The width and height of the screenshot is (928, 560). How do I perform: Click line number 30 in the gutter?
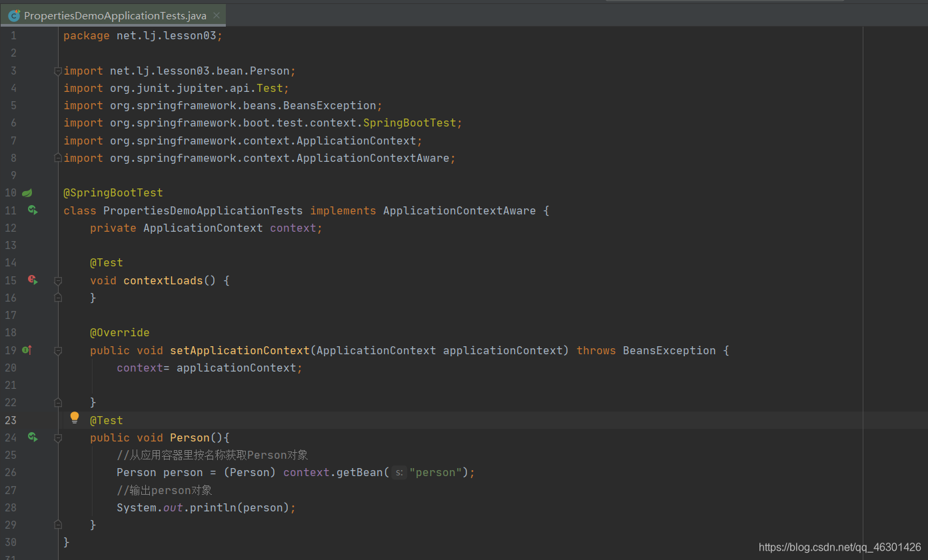[x=11, y=543]
